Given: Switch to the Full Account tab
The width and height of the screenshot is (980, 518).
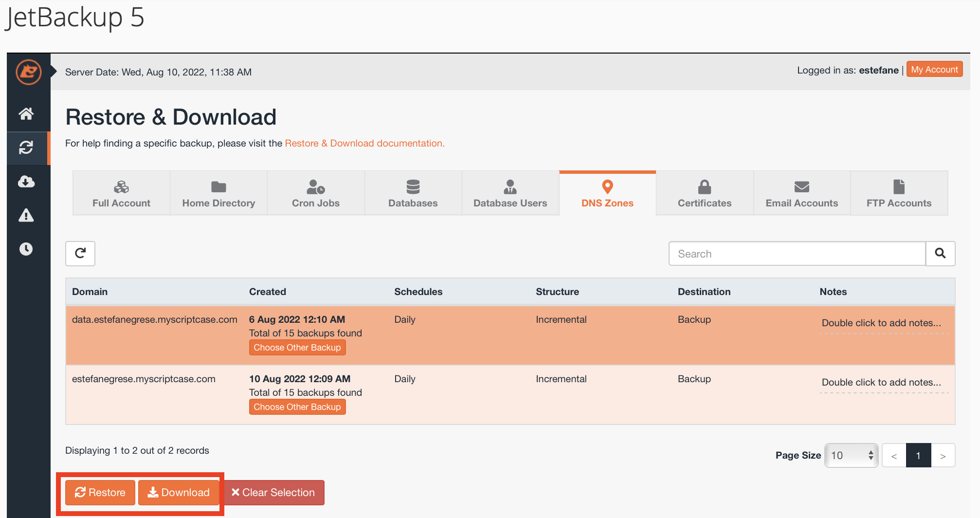Looking at the screenshot, I should 121,193.
